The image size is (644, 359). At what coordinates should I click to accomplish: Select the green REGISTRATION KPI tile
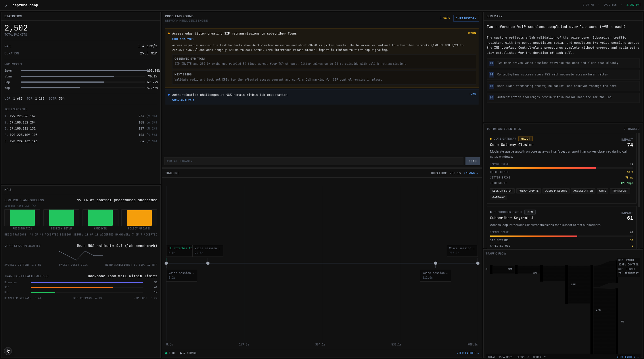pyautogui.click(x=22, y=217)
